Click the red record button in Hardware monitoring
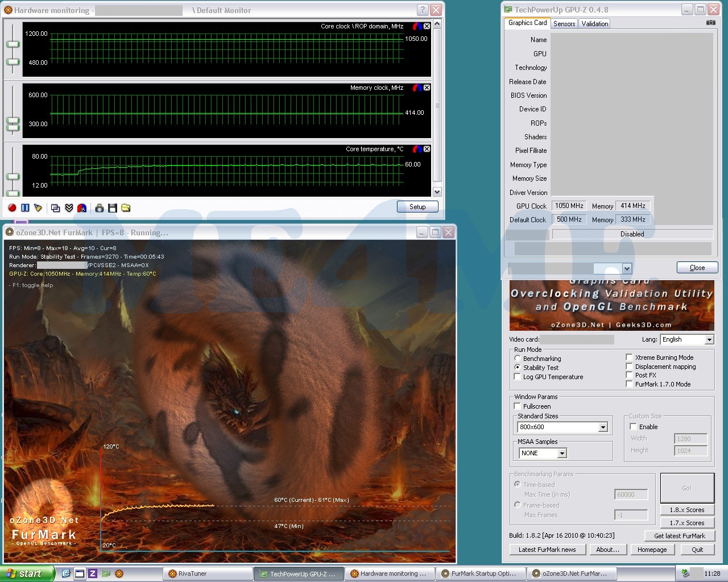This screenshot has height=582, width=728. click(12, 208)
